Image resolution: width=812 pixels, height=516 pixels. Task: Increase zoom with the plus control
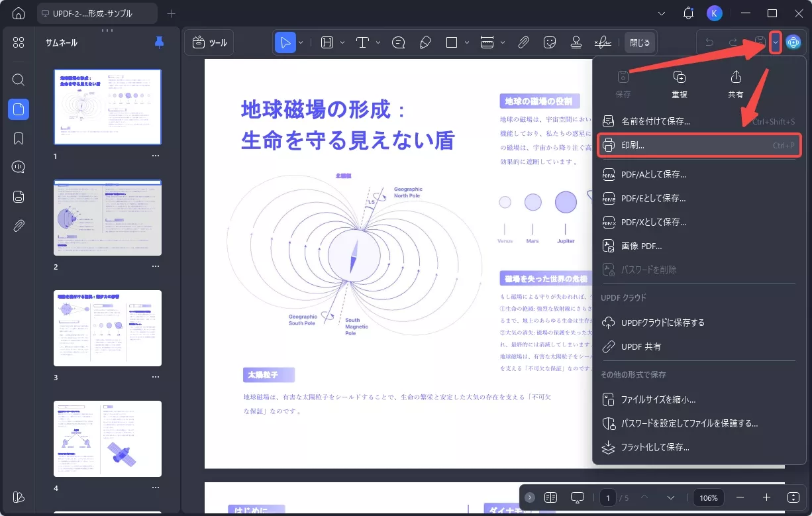(x=767, y=497)
